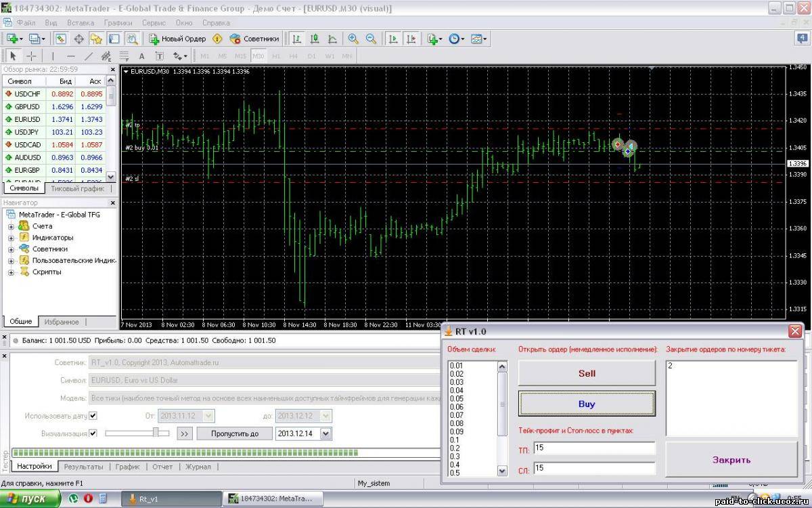The image size is (812, 508).
Task: Open the 'Файл' menu
Action: (x=26, y=22)
